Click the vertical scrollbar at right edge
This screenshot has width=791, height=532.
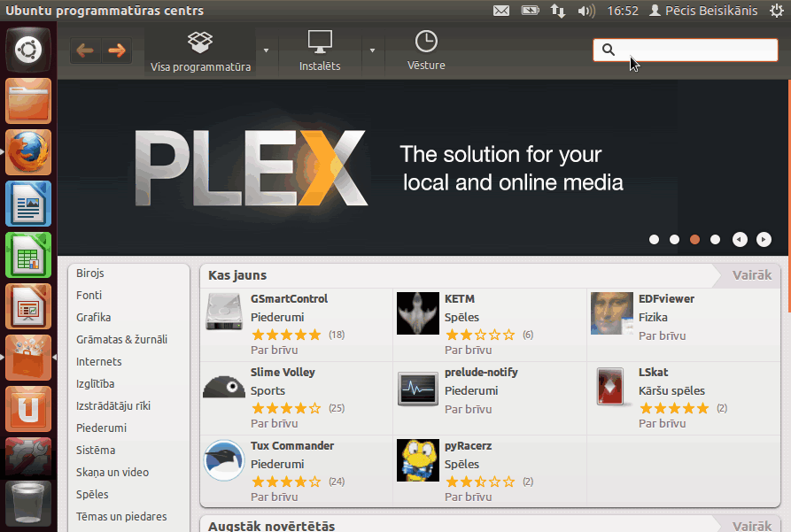coord(789,197)
